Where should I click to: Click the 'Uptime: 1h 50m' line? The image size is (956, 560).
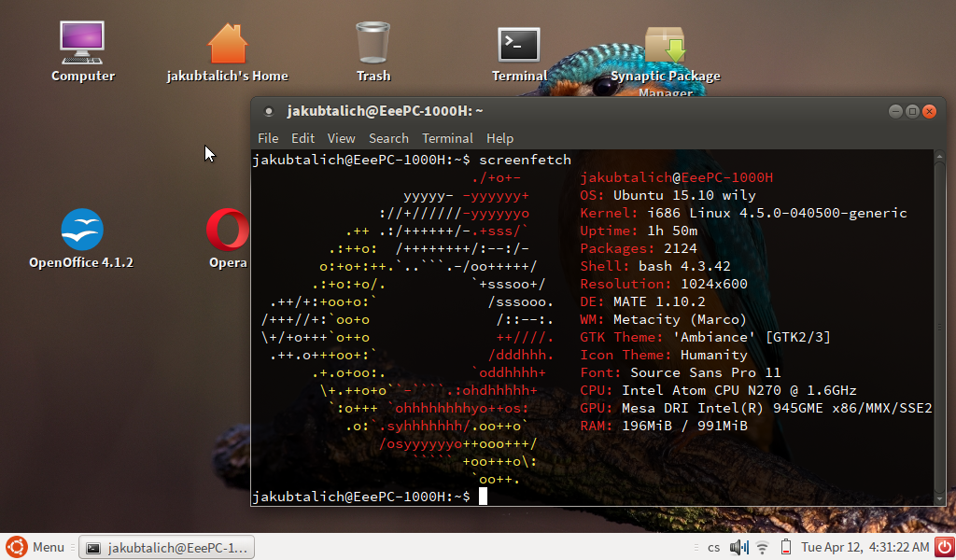click(639, 231)
